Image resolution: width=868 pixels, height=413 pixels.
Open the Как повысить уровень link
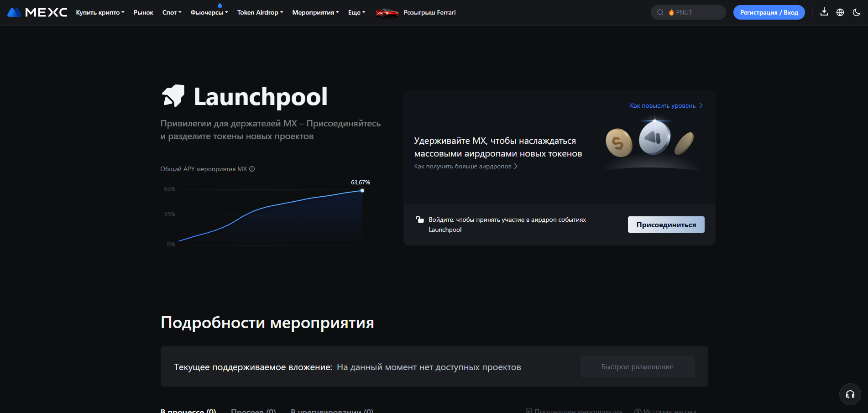666,105
